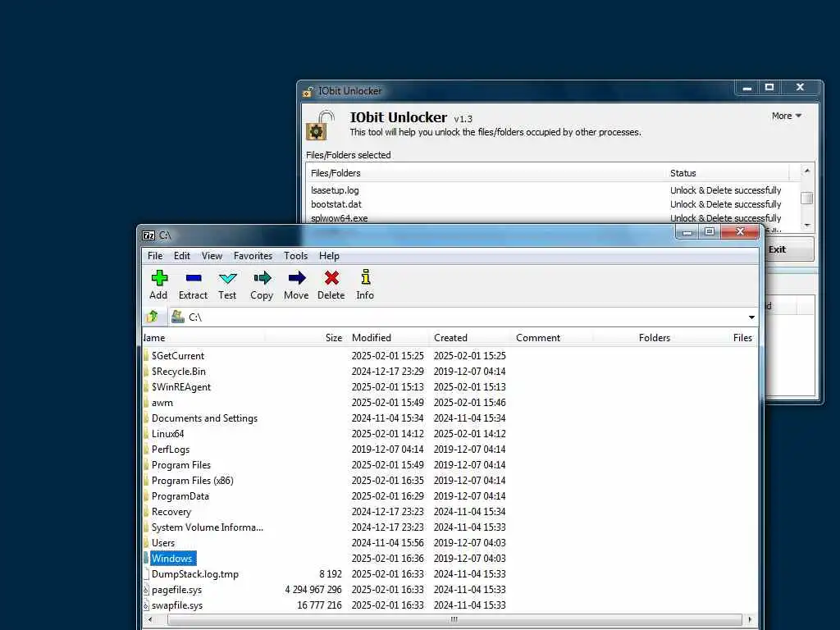840x630 pixels.
Task: Click the Files/Folders column header in IObit Unlocker
Action: coord(486,173)
